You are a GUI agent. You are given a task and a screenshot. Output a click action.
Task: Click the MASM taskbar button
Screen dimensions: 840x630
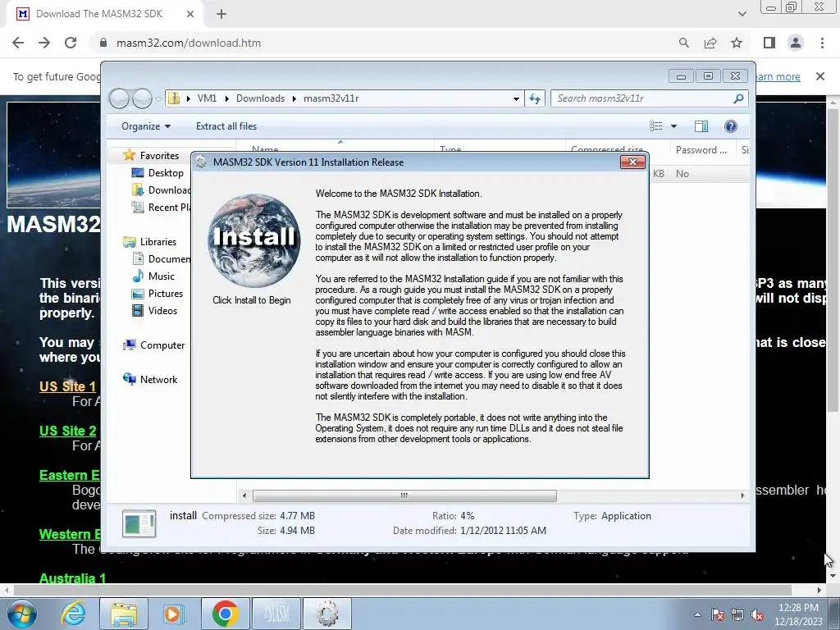[276, 614]
